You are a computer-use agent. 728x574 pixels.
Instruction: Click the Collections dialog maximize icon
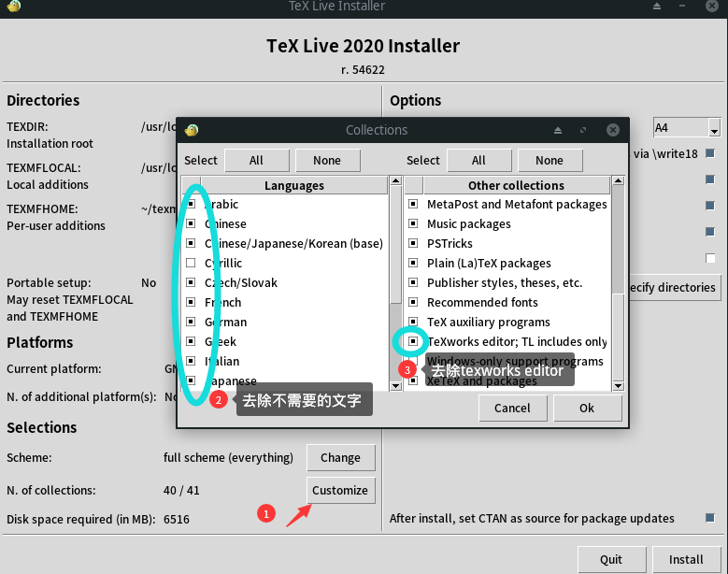(583, 130)
